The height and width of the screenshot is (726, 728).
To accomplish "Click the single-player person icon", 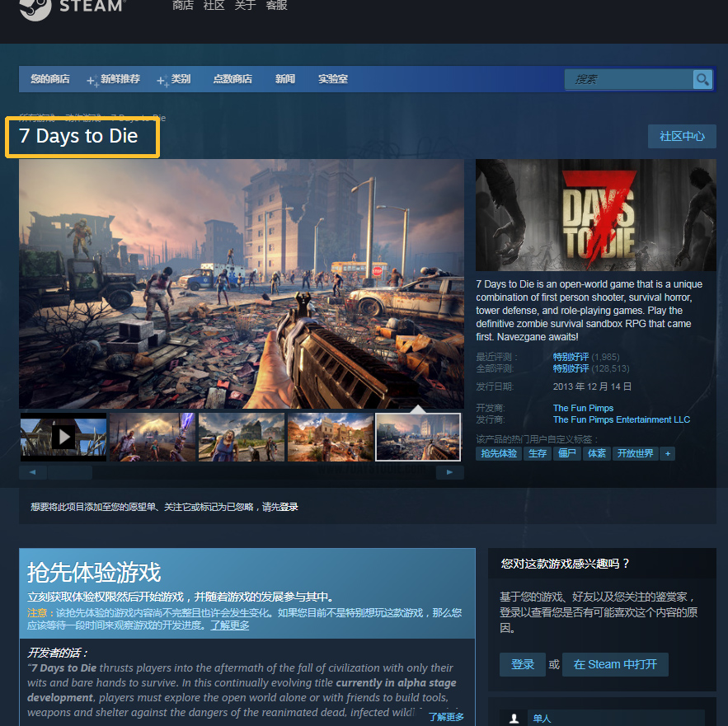I will point(514,718).
